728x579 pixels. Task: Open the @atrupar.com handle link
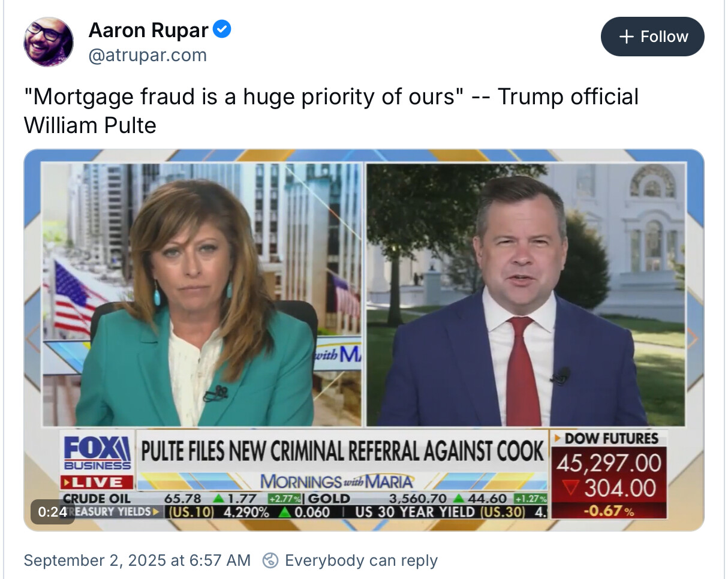[148, 55]
